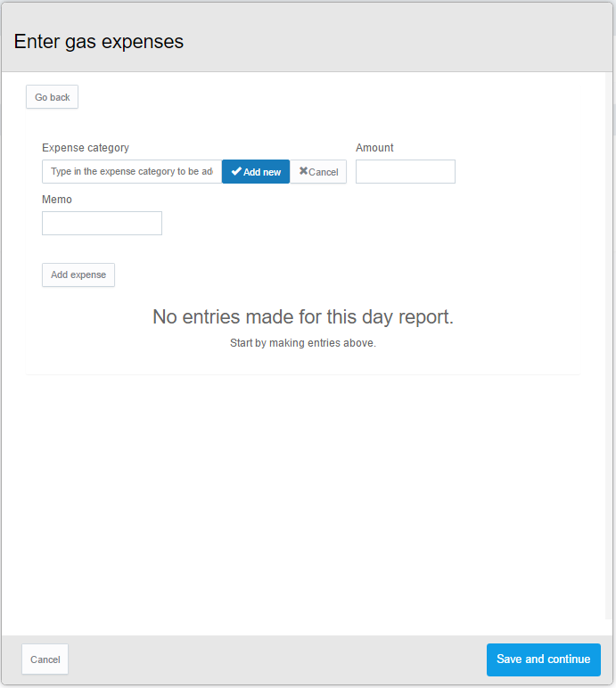Click the No entries made message

303,316
